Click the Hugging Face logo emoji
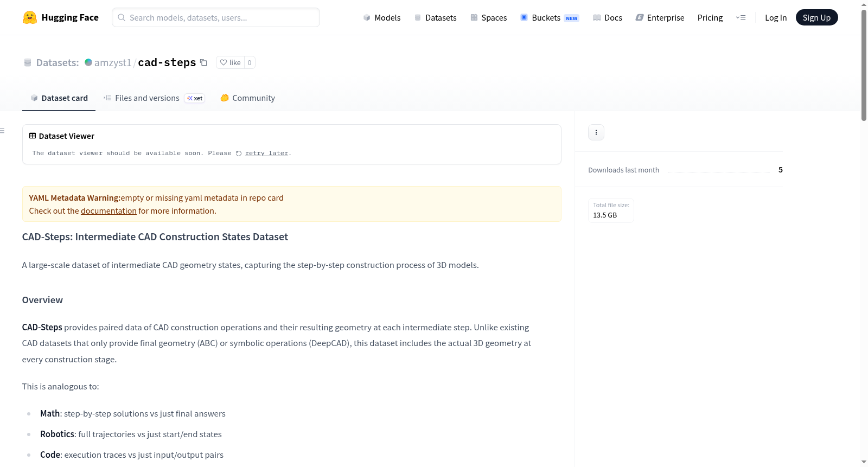 tap(30, 17)
